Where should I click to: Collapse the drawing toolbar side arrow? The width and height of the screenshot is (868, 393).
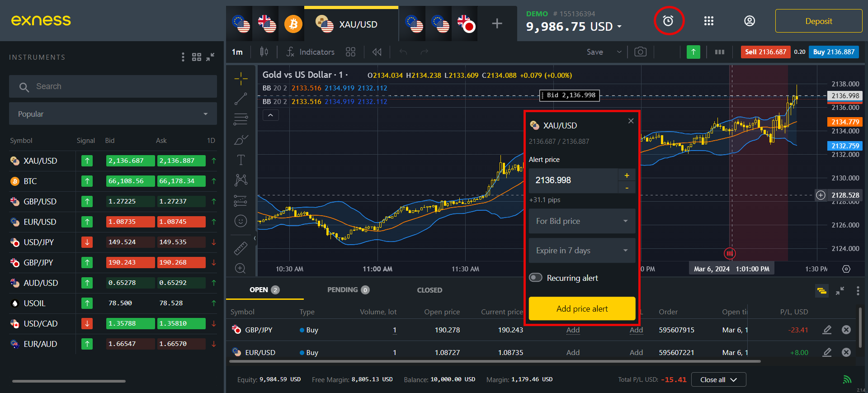(x=255, y=238)
